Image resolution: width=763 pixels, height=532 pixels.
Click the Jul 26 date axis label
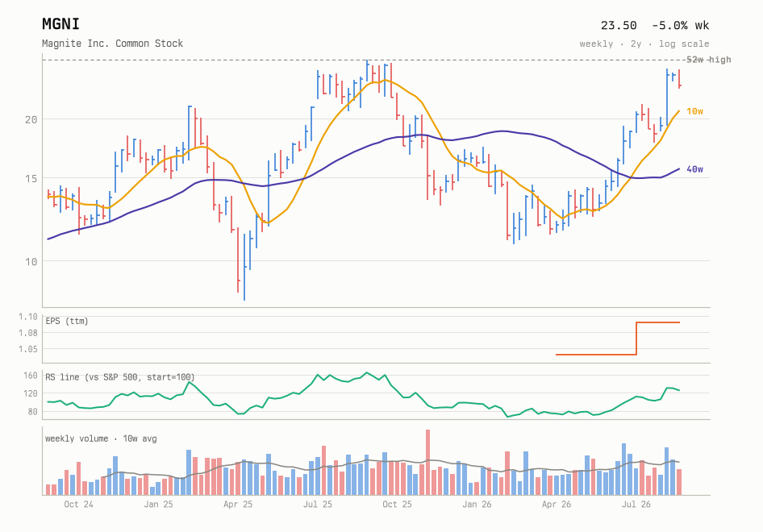(636, 505)
